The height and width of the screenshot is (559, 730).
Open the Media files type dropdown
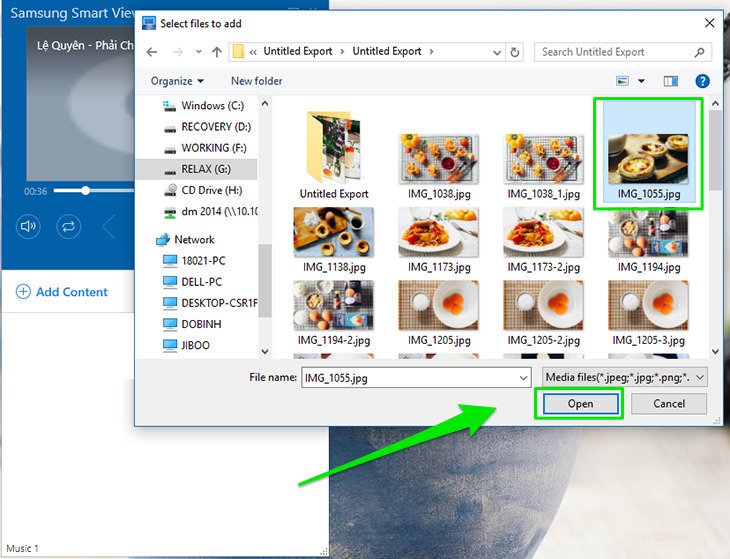click(x=624, y=377)
